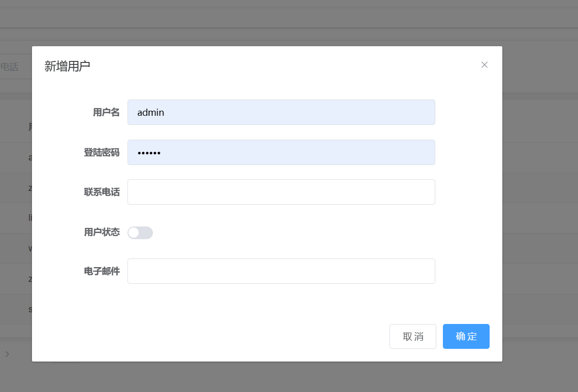The width and height of the screenshot is (578, 392).
Task: Toggle the 用户状态 switch on
Action: point(140,233)
